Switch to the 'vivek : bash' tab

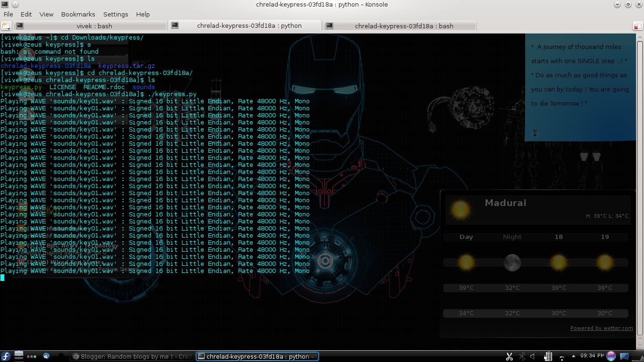click(x=90, y=26)
